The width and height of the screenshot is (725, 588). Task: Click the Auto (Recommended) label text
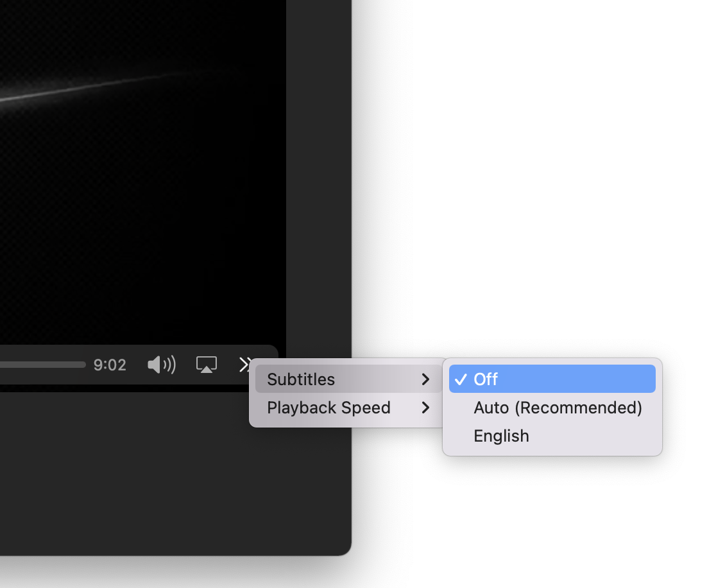point(558,408)
